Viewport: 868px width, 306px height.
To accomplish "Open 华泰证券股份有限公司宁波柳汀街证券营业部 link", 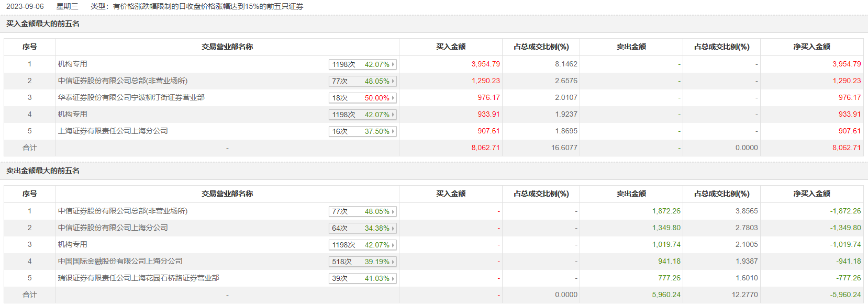I will (x=131, y=98).
